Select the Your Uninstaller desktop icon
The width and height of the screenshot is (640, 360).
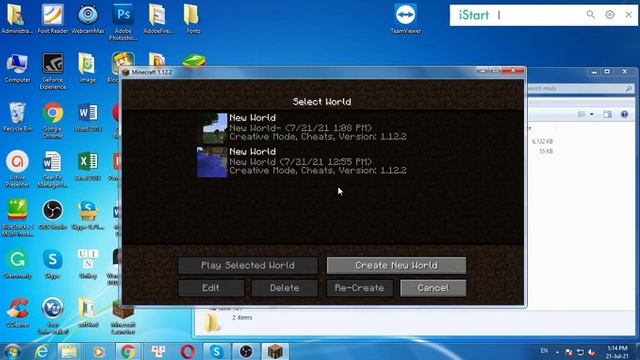[x=53, y=316]
